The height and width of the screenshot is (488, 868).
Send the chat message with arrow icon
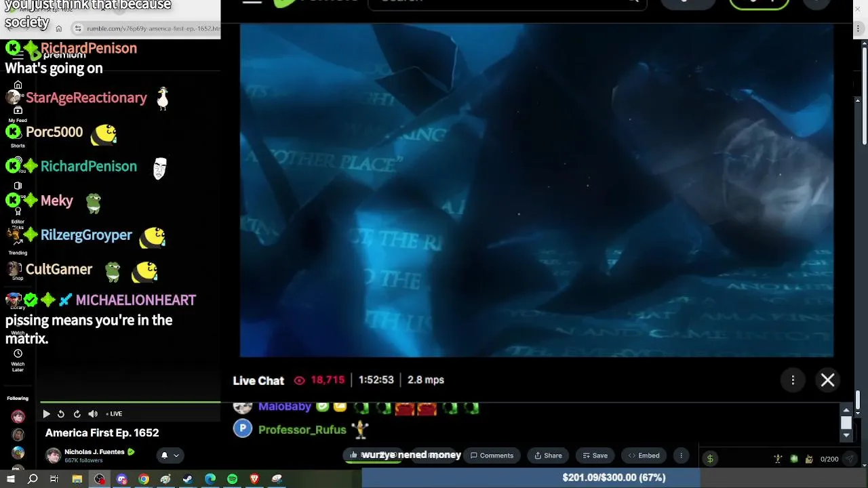click(849, 459)
